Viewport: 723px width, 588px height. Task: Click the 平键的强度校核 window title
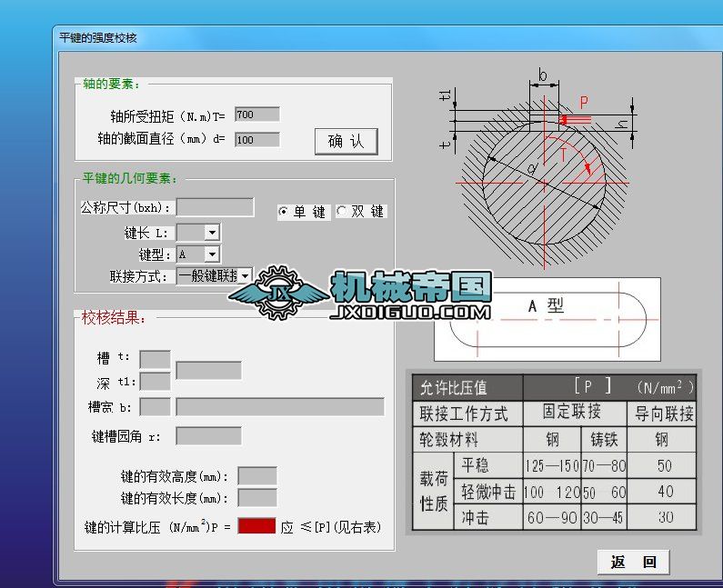(98, 38)
